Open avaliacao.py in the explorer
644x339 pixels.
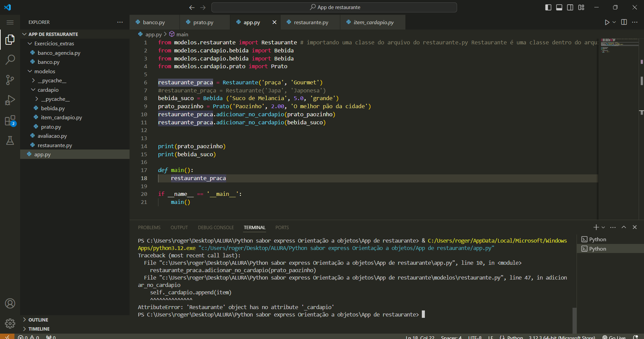pos(52,136)
